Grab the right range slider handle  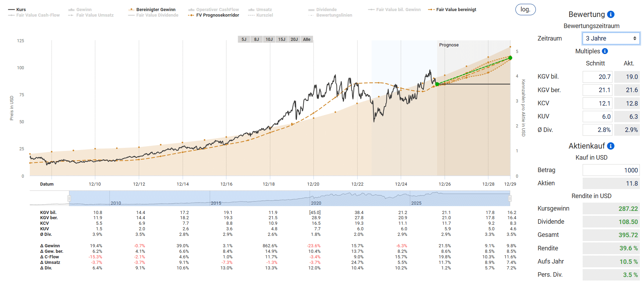[510, 198]
